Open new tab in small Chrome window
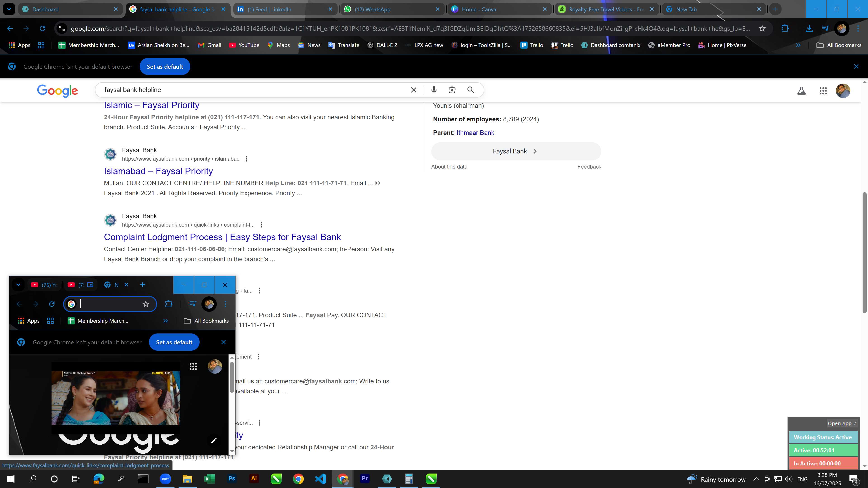868x488 pixels. pyautogui.click(x=143, y=285)
